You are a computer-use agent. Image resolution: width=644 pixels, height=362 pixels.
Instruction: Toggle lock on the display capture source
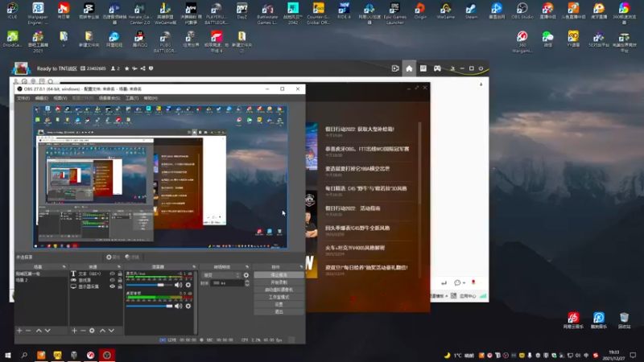(119, 286)
